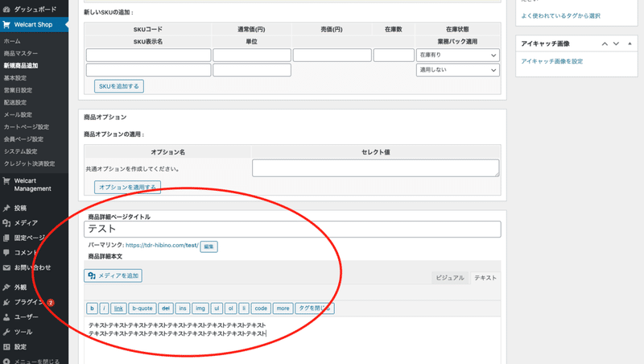Switch to the テキスト editor tab
The width and height of the screenshot is (644, 364).
(x=485, y=278)
